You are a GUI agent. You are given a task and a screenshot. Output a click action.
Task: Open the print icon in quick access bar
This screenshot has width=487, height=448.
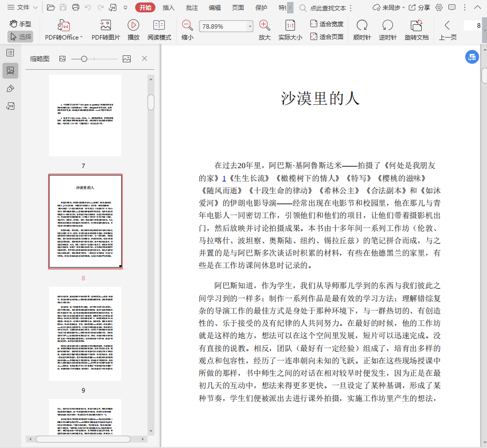(x=76, y=7)
